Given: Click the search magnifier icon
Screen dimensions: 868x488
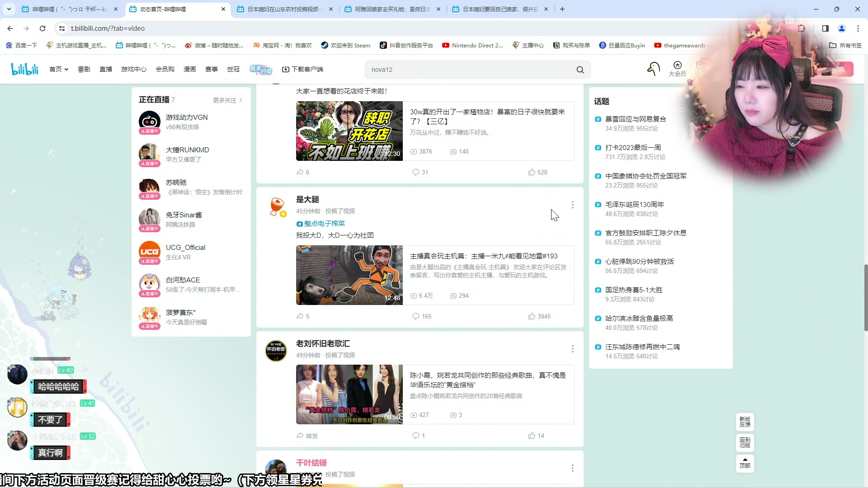Looking at the screenshot, I should click(580, 70).
